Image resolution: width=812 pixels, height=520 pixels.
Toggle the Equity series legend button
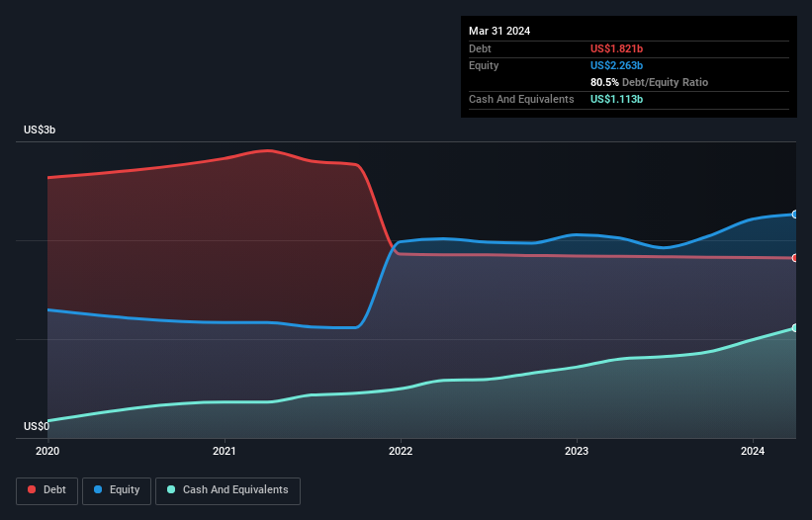(117, 490)
